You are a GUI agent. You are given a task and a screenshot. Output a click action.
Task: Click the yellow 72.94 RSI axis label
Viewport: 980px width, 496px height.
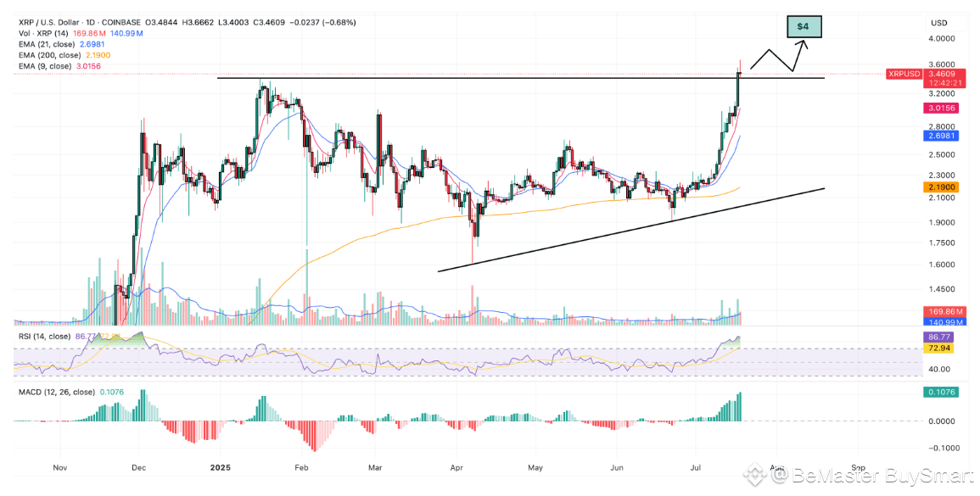pyautogui.click(x=938, y=348)
